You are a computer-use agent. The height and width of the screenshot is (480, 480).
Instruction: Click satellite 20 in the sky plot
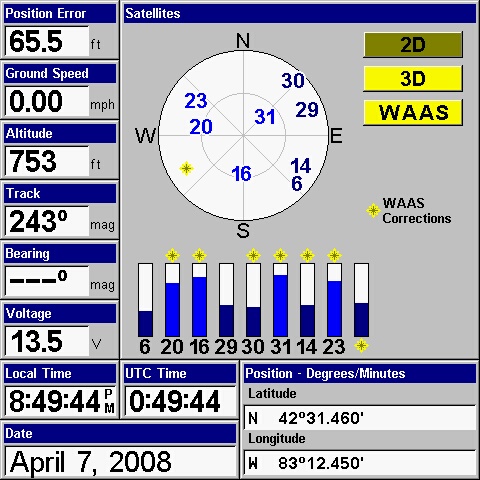point(201,127)
